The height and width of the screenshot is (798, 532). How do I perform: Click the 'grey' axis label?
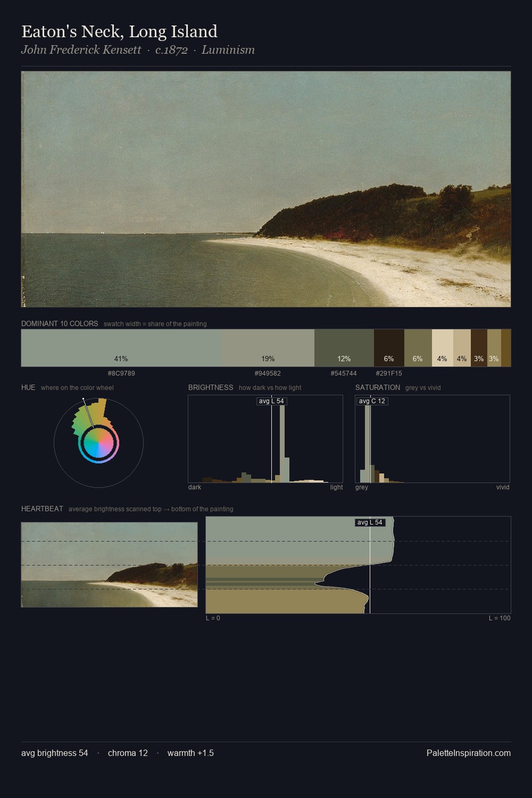click(x=362, y=487)
